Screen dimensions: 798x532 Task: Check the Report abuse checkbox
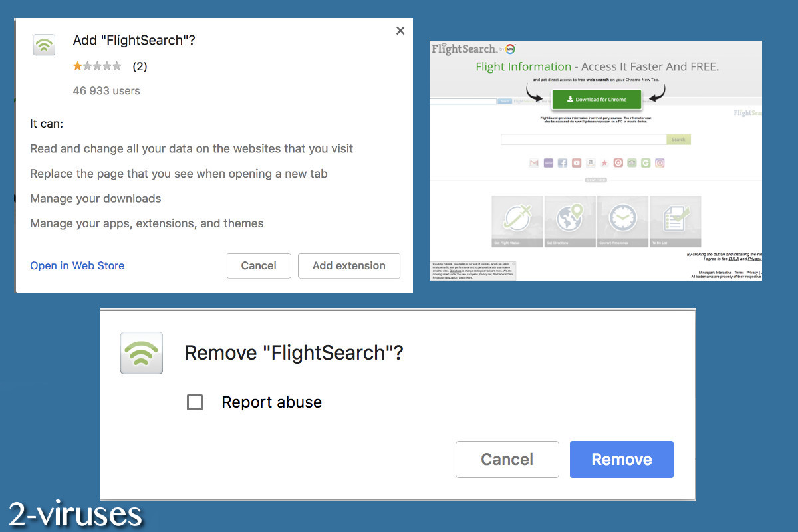point(195,402)
